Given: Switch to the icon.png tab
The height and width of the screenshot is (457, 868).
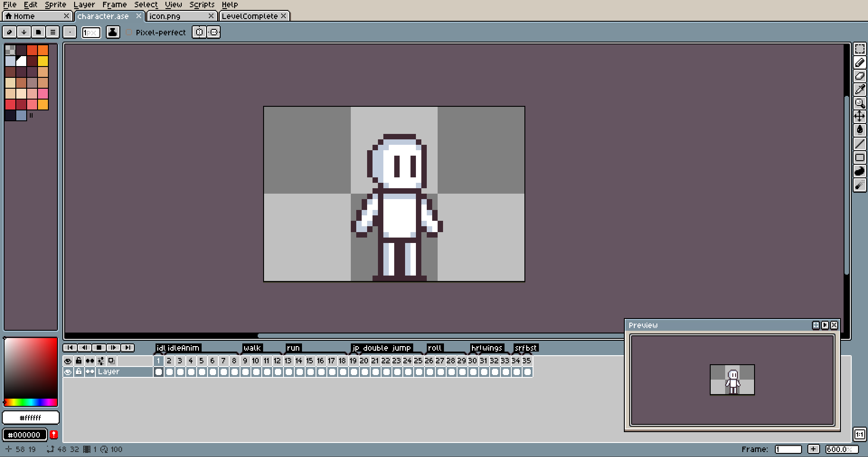Looking at the screenshot, I should point(165,16).
